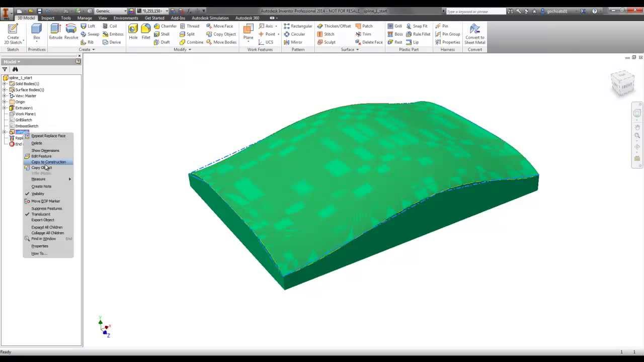Click the ViewCube in the viewport
Viewport: 644px width, 362px height.
622,83
